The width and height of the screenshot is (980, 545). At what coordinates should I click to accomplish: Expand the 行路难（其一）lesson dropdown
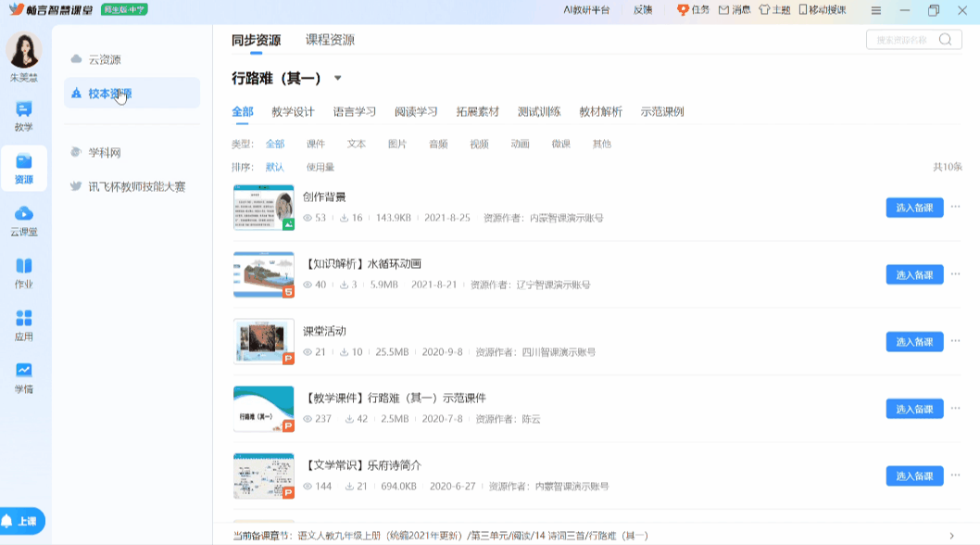[x=338, y=79]
